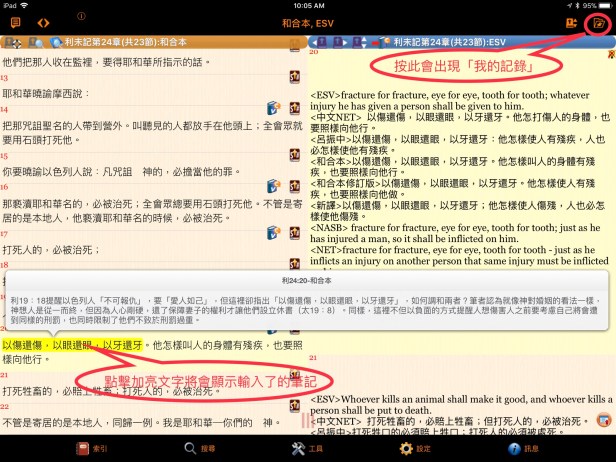Go to previous chapter in right ESV pane
The height and width of the screenshot is (462, 616).
(316, 41)
